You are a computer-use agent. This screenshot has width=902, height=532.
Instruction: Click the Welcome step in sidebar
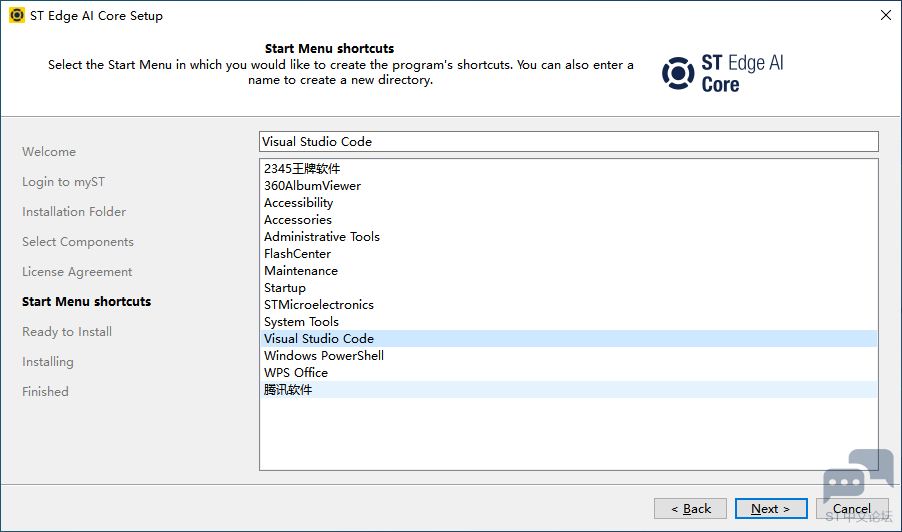pyautogui.click(x=49, y=152)
